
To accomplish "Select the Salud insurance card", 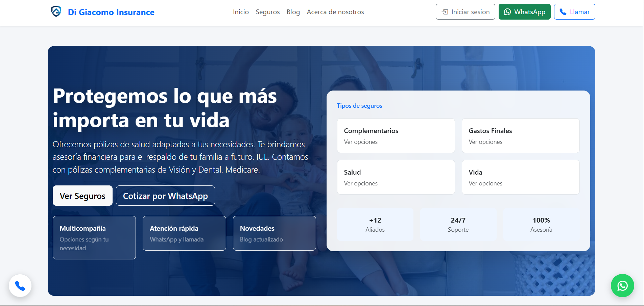I will click(x=396, y=177).
